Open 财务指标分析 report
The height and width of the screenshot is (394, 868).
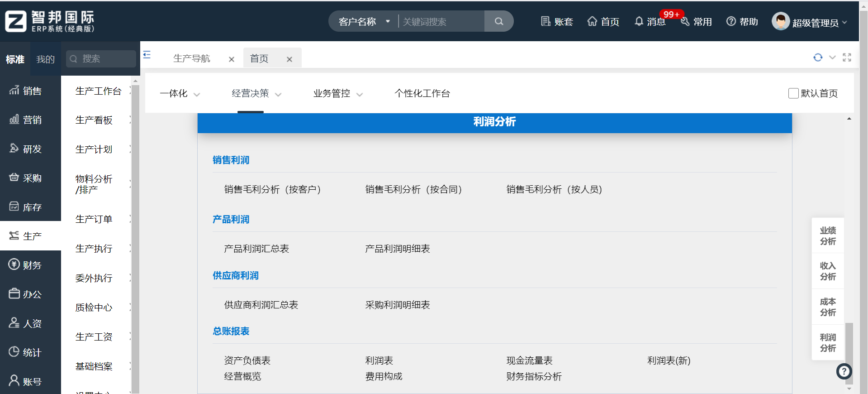(x=534, y=376)
